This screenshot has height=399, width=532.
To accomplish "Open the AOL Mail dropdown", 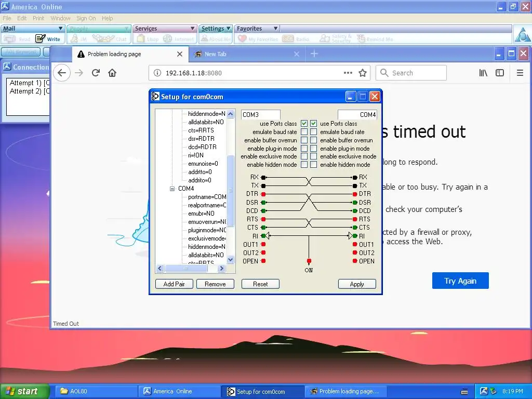I will 61,29.
